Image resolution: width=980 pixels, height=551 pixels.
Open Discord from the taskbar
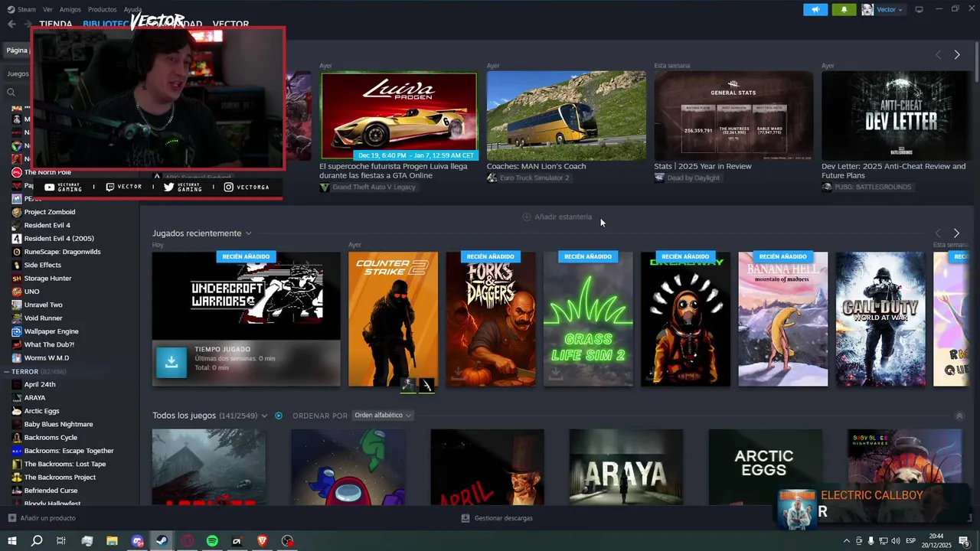pyautogui.click(x=138, y=541)
